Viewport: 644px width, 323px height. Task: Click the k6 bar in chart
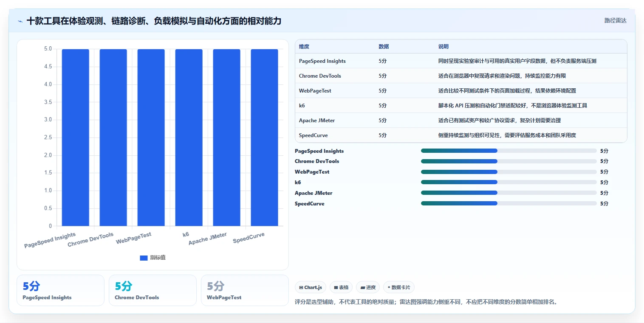click(x=189, y=138)
